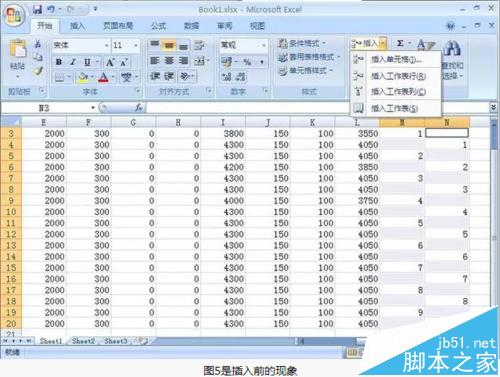
Task: Set middle vertical alignment
Action: [169, 45]
